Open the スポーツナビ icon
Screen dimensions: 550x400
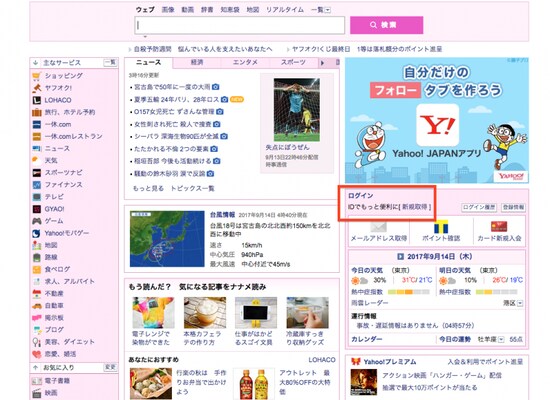36,173
